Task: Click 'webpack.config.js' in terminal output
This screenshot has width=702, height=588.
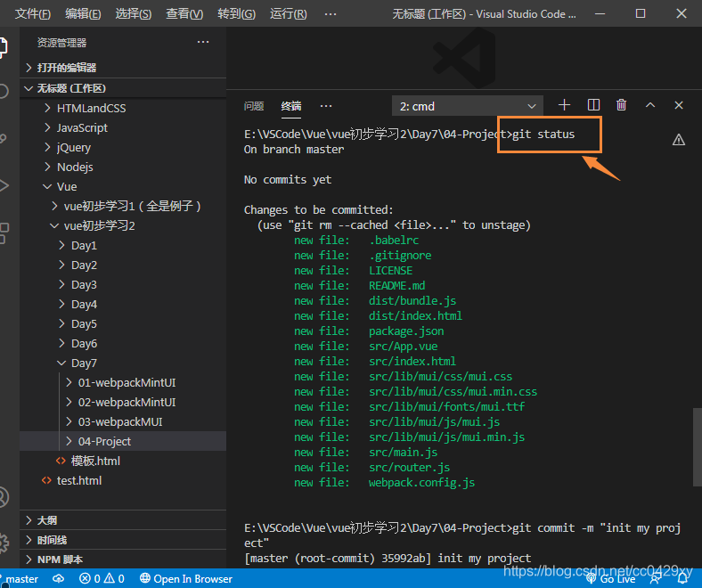Action: click(x=421, y=483)
